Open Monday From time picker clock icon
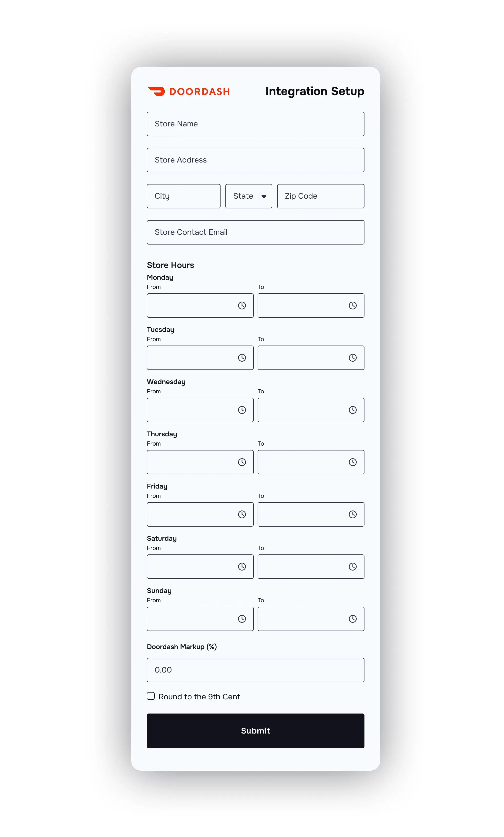 click(242, 305)
